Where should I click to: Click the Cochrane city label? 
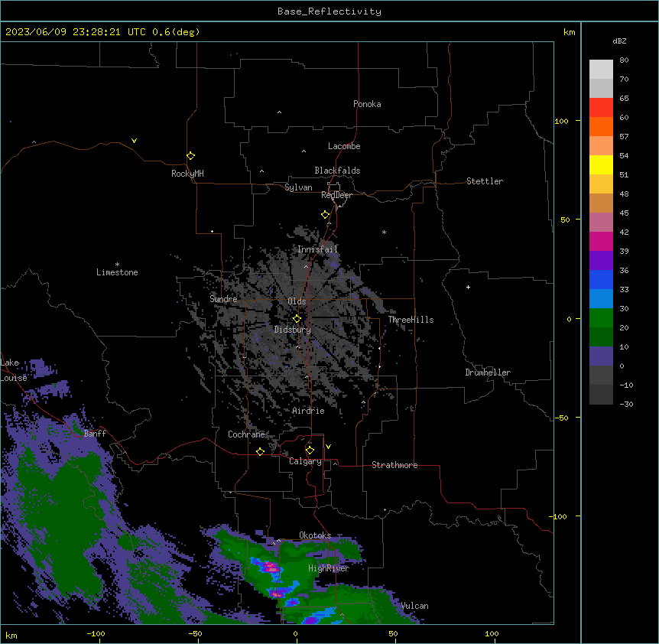(x=246, y=434)
